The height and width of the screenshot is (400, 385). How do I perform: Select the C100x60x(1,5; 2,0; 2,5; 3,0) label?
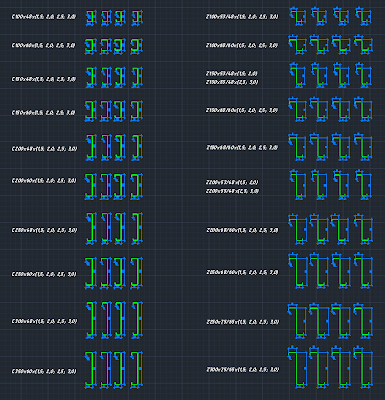pyautogui.click(x=44, y=45)
